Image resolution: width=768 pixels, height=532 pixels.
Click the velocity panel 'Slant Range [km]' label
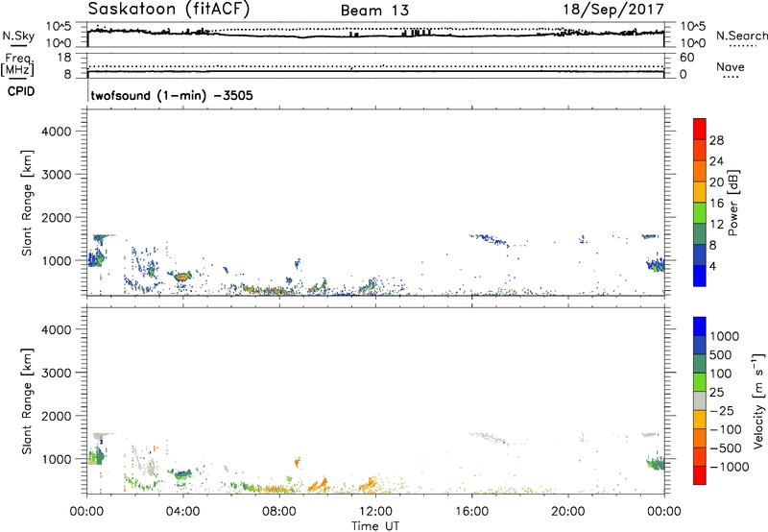(27, 401)
